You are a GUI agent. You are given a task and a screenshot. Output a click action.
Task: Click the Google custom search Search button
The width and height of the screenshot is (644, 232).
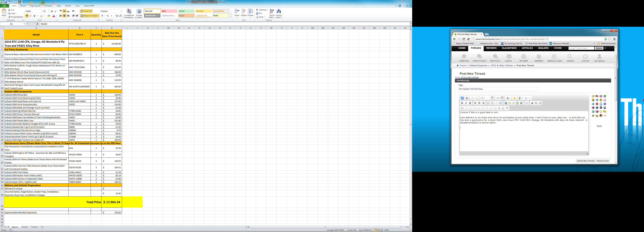pos(599,48)
